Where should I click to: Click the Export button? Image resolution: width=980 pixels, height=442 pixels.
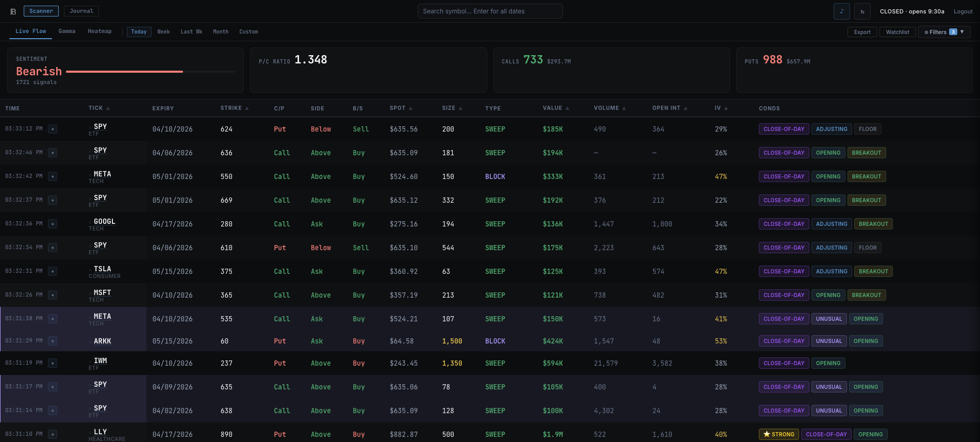click(862, 32)
